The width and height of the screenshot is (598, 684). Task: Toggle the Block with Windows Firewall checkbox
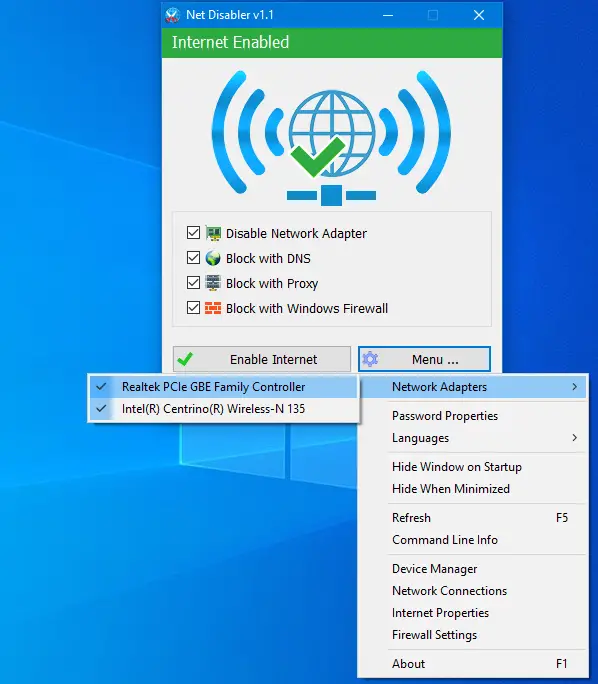coord(193,308)
